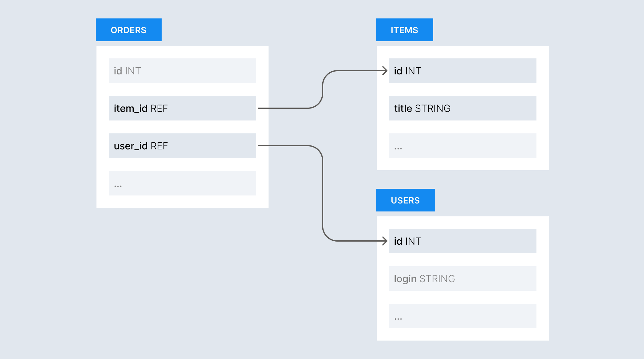Click the item_id REF field
The height and width of the screenshot is (359, 644).
pyautogui.click(x=182, y=108)
